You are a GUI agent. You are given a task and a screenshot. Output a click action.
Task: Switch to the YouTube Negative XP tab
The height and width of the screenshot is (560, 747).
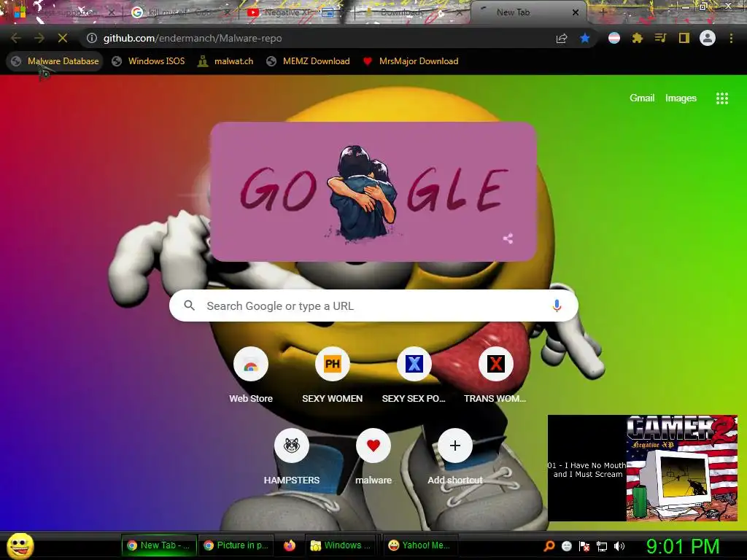point(288,12)
